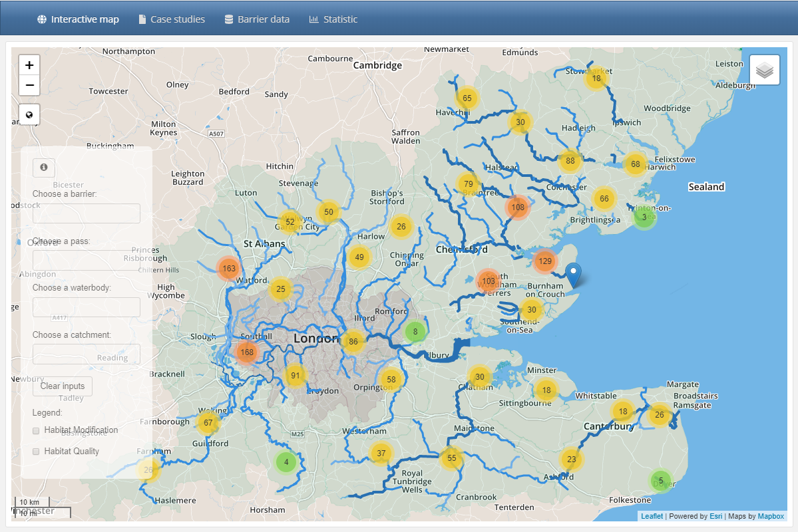Zoom in on the map
This screenshot has width=798, height=532.
tap(29, 65)
